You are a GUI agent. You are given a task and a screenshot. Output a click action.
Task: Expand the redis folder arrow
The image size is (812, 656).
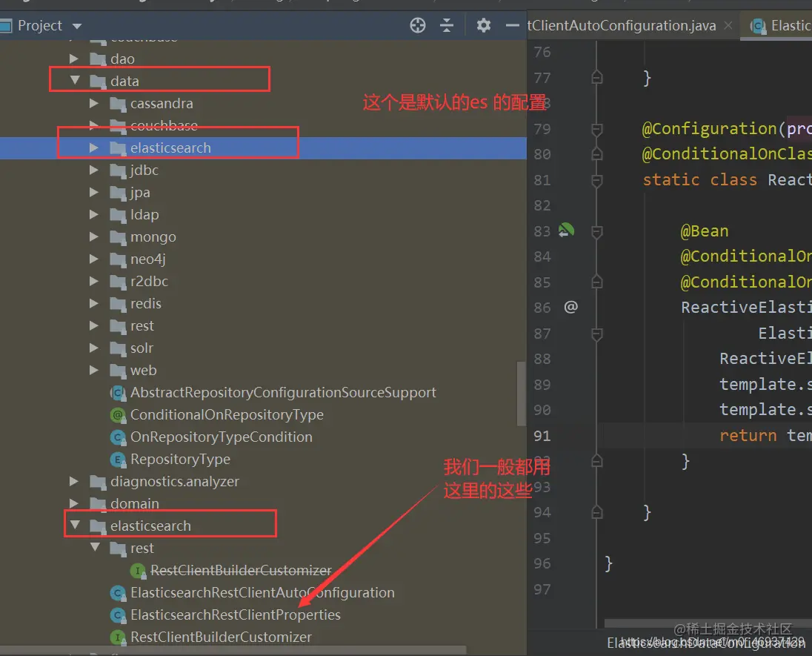[94, 303]
